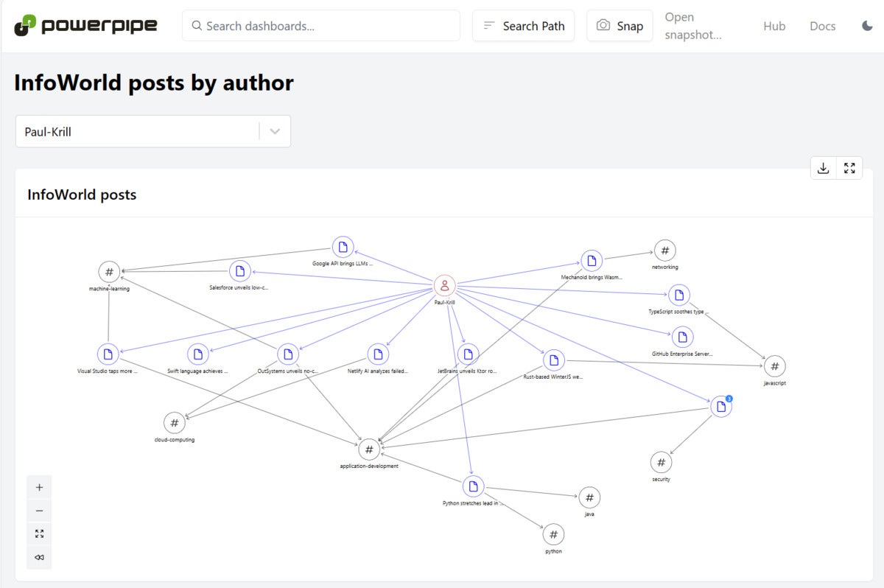884x588 pixels.
Task: Toggle dark mode moon icon
Action: [867, 26]
